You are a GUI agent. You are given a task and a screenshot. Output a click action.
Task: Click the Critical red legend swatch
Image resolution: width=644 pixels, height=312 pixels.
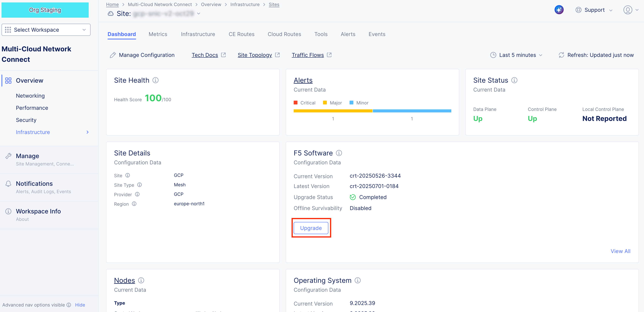296,103
